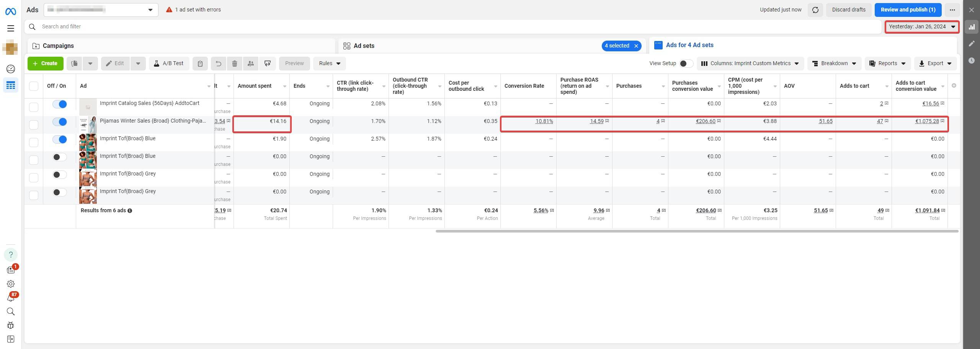
Task: Open settings gear in left sidebar
Action: [11, 284]
